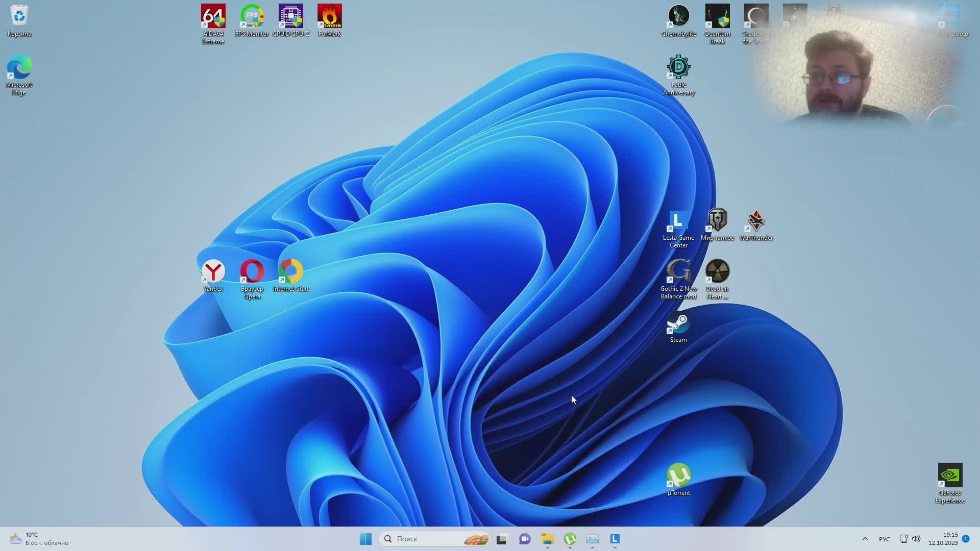Select the FurMark desktop shortcut
The image size is (980, 551).
click(329, 17)
